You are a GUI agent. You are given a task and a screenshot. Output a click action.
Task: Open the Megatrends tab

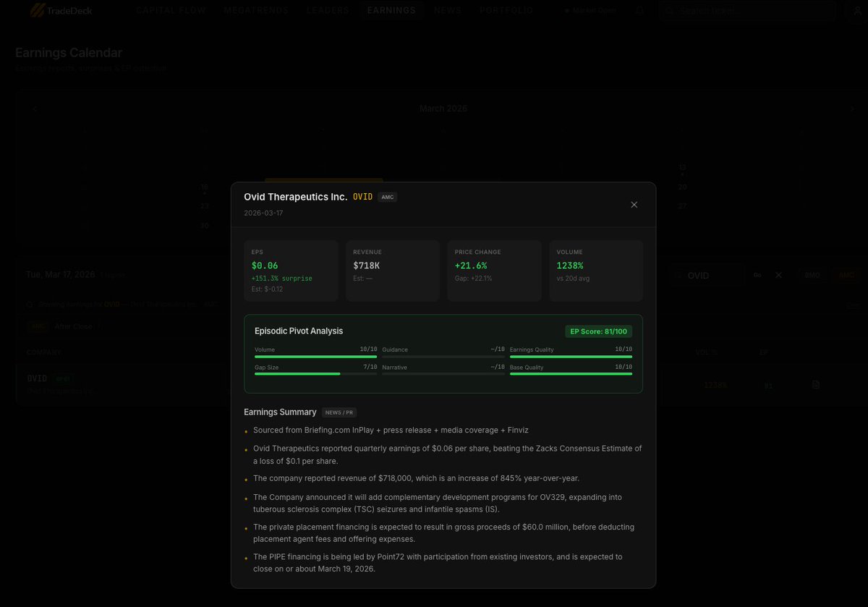[x=256, y=10]
